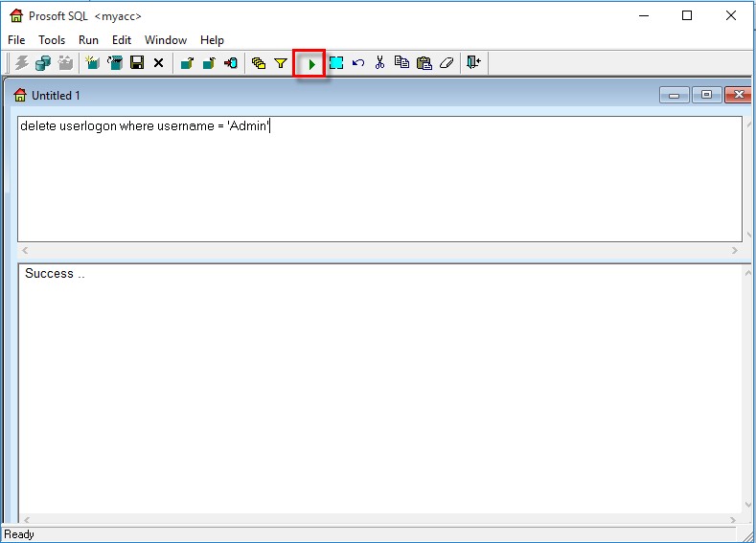Image resolution: width=756 pixels, height=543 pixels.
Task: Click the Select All toolbar icon
Action: tap(336, 63)
